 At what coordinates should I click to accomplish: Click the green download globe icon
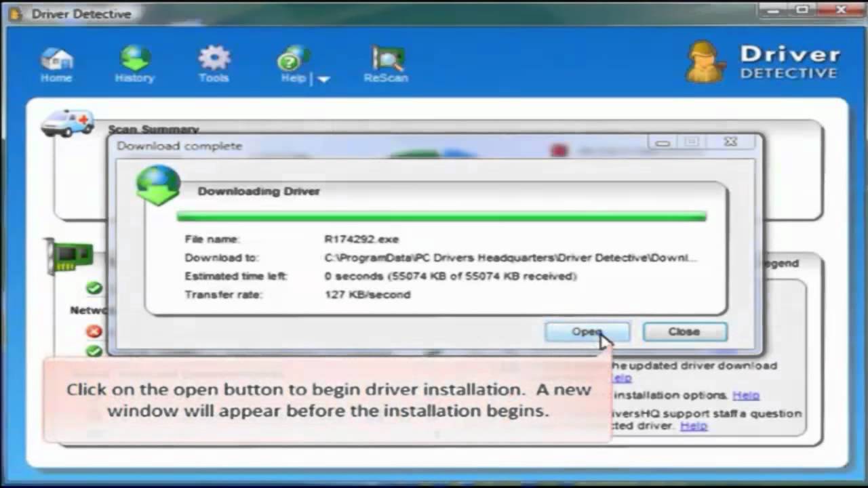[158, 185]
